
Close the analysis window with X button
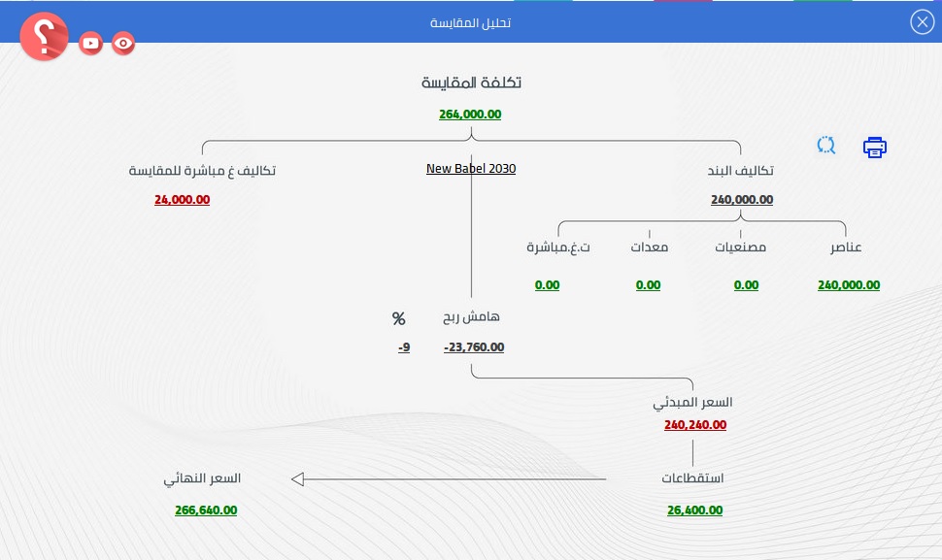pyautogui.click(x=921, y=21)
